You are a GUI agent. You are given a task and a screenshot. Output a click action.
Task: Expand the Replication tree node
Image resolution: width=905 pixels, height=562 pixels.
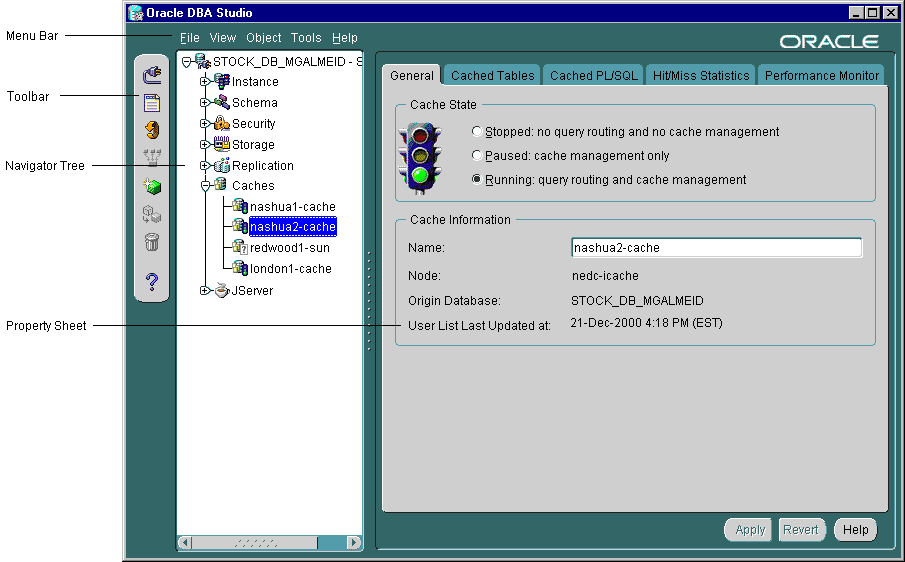click(205, 166)
